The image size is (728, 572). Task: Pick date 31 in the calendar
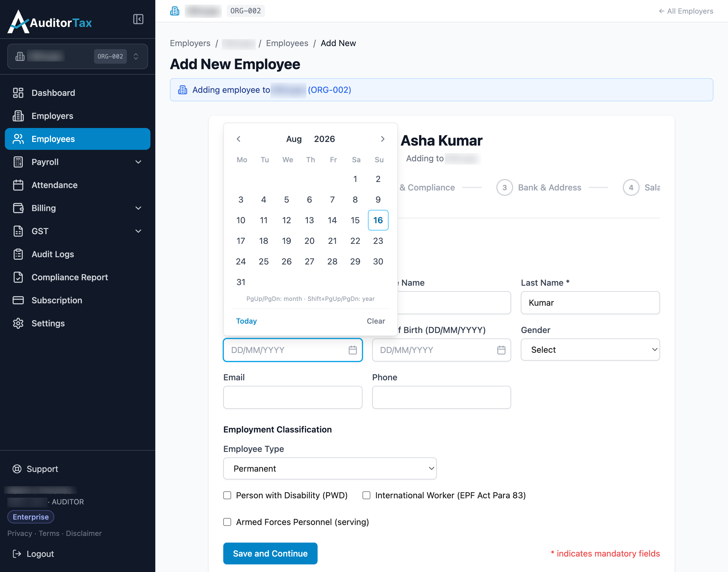pos(241,282)
